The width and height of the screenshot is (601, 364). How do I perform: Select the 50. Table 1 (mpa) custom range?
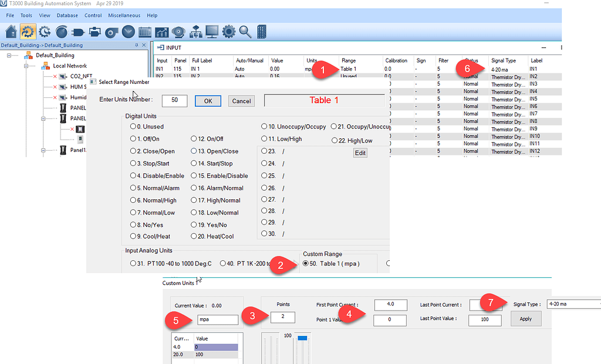pos(327,263)
